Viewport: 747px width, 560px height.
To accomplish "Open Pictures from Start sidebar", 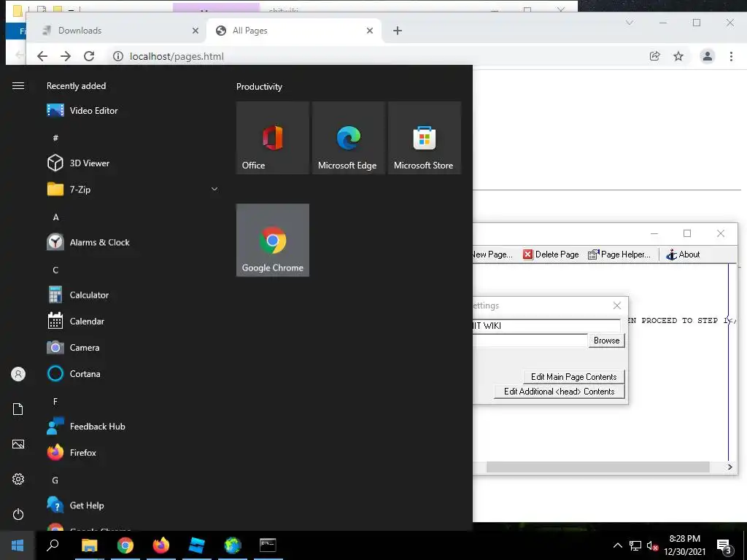I will (18, 444).
